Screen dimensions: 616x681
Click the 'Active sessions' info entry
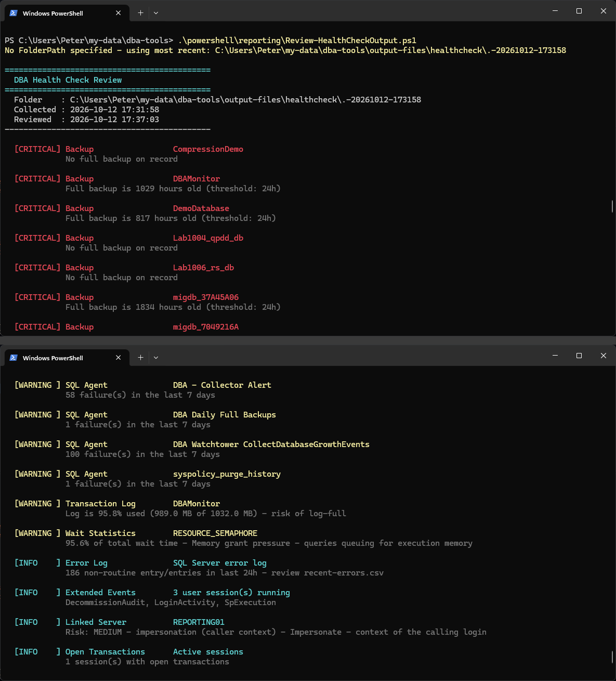208,652
